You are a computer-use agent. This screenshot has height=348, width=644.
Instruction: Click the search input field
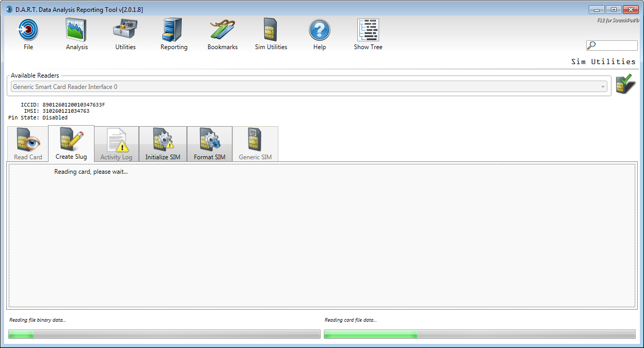point(612,46)
